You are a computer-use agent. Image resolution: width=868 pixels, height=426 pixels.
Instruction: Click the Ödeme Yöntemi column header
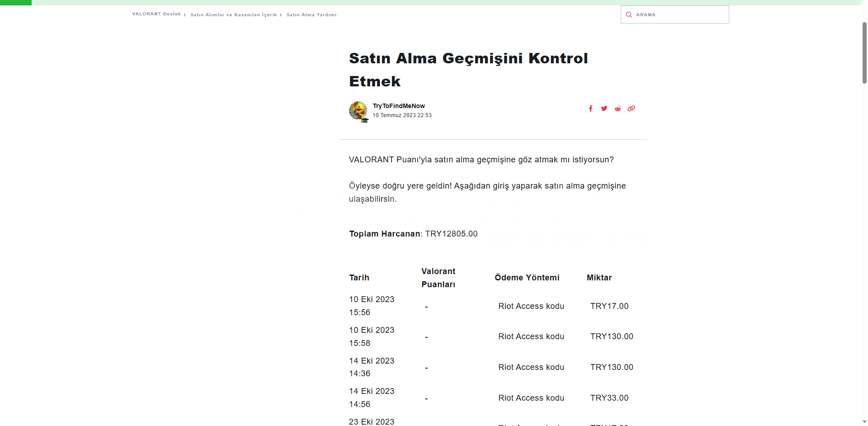527,278
